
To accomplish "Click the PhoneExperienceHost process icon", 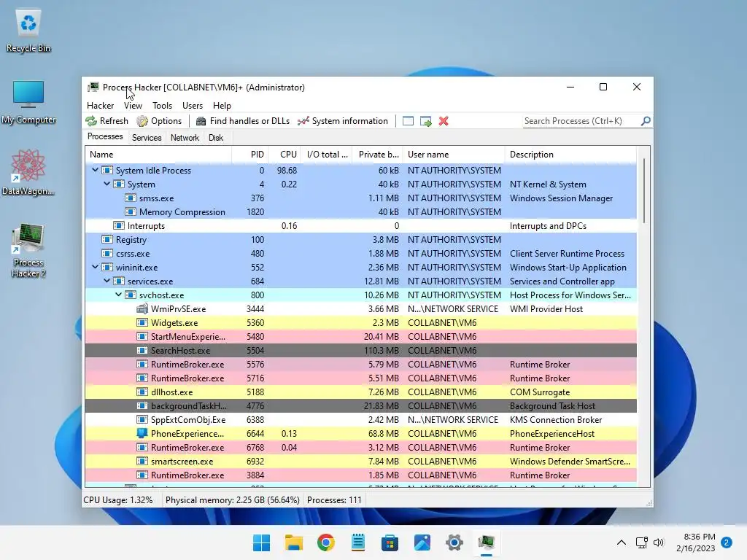I will (142, 433).
